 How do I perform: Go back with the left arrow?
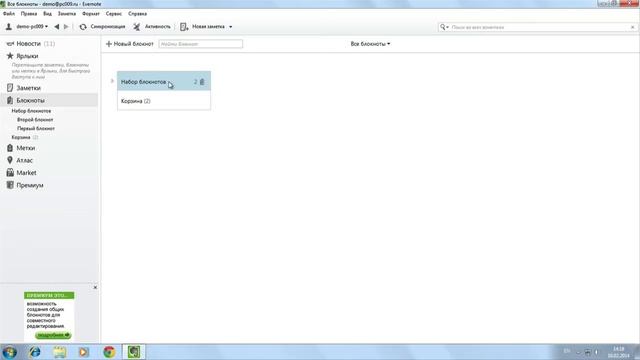pos(57,27)
